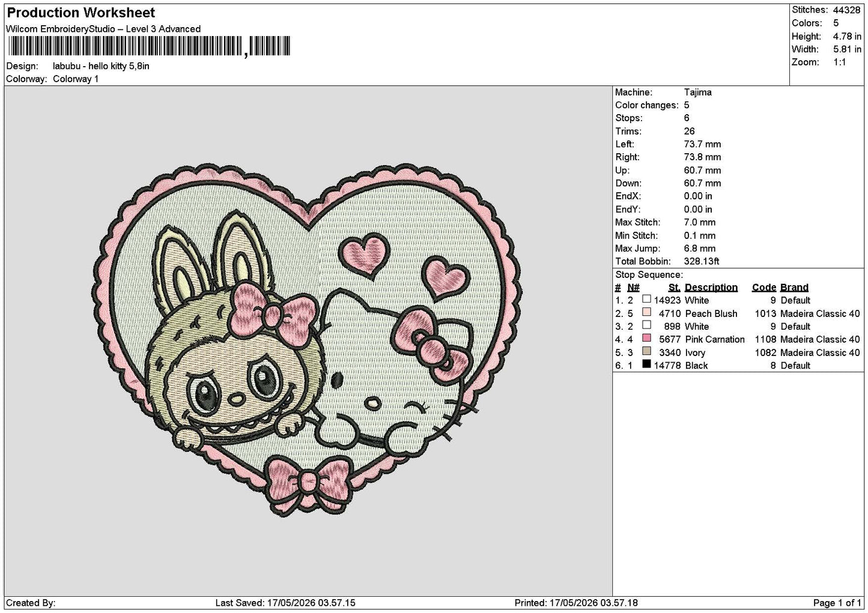868x613 pixels.
Task: Click the Max Stitch value 7.0 mm
Action: [700, 223]
